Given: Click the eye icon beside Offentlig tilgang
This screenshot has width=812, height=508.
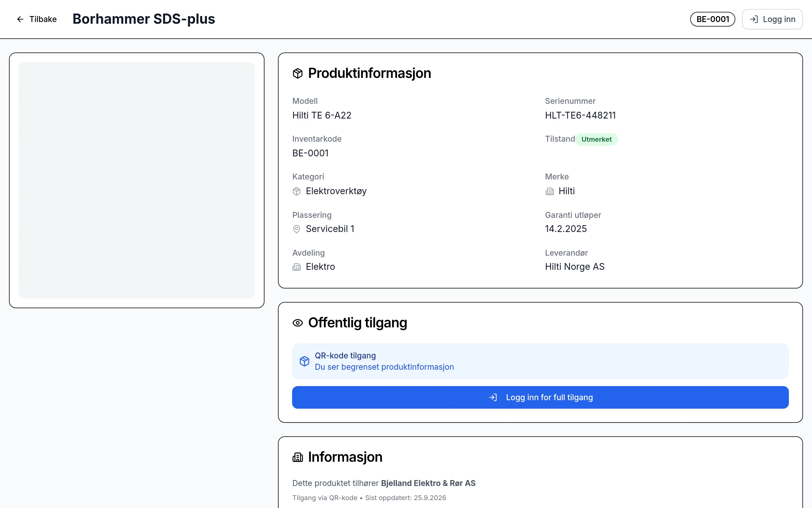Looking at the screenshot, I should click(298, 323).
